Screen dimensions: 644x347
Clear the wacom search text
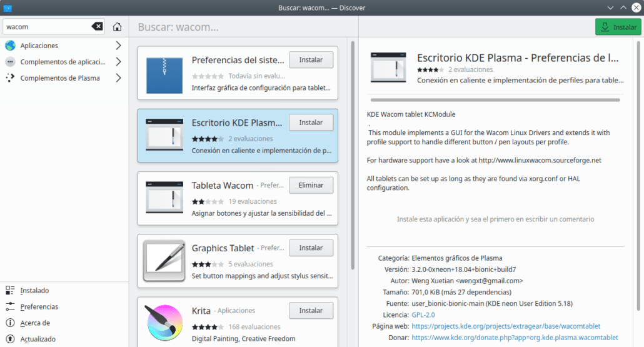pos(97,27)
